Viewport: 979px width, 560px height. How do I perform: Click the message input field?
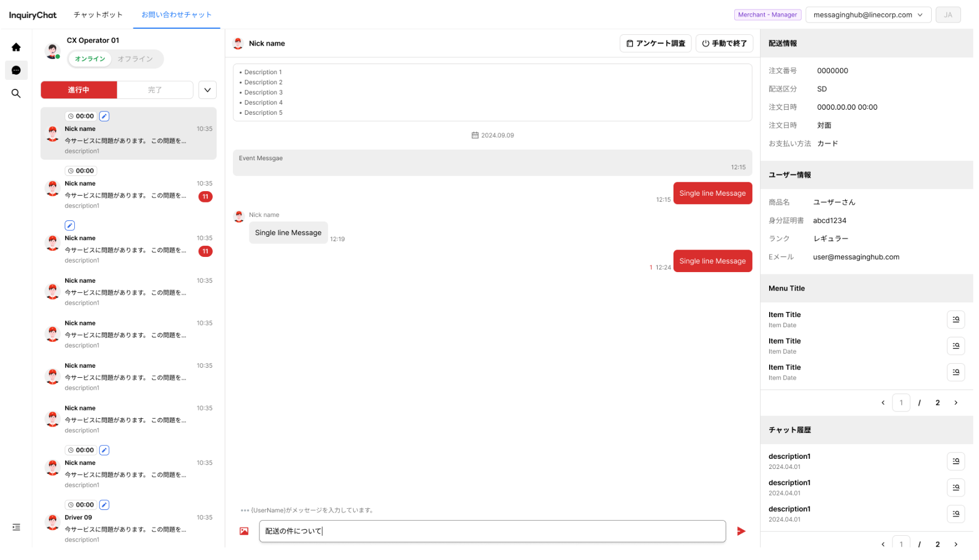click(492, 531)
